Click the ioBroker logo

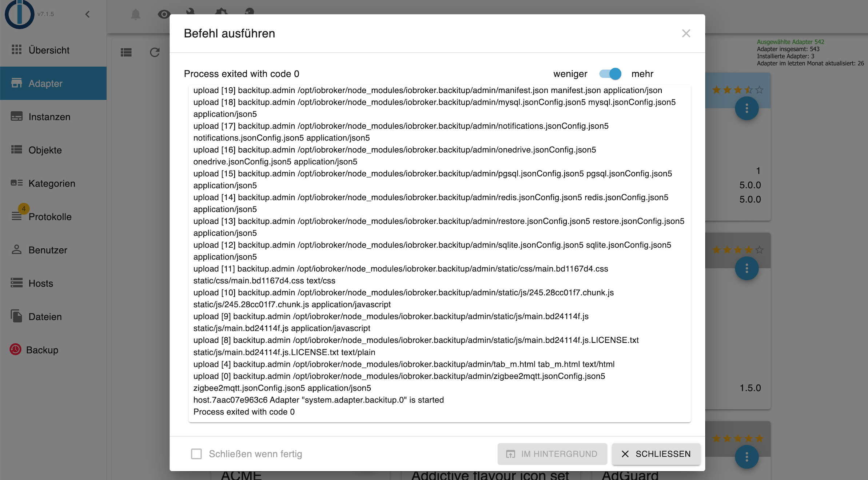20,14
